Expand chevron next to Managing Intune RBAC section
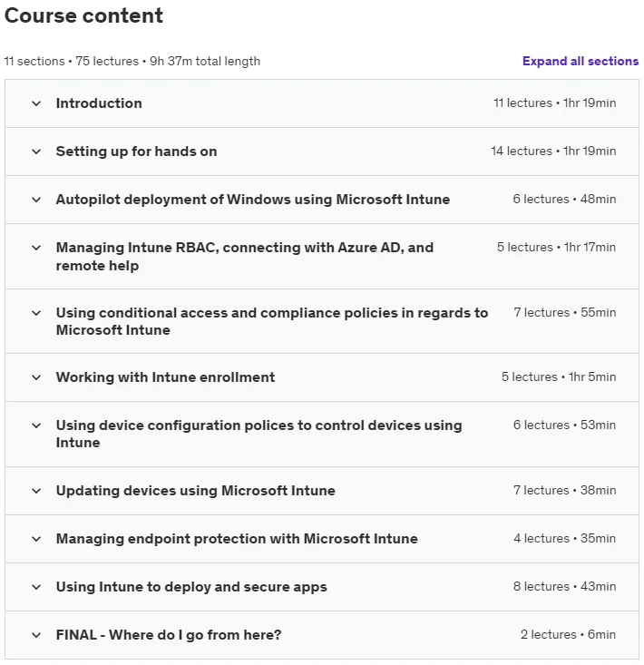This screenshot has width=644, height=665. tap(36, 248)
